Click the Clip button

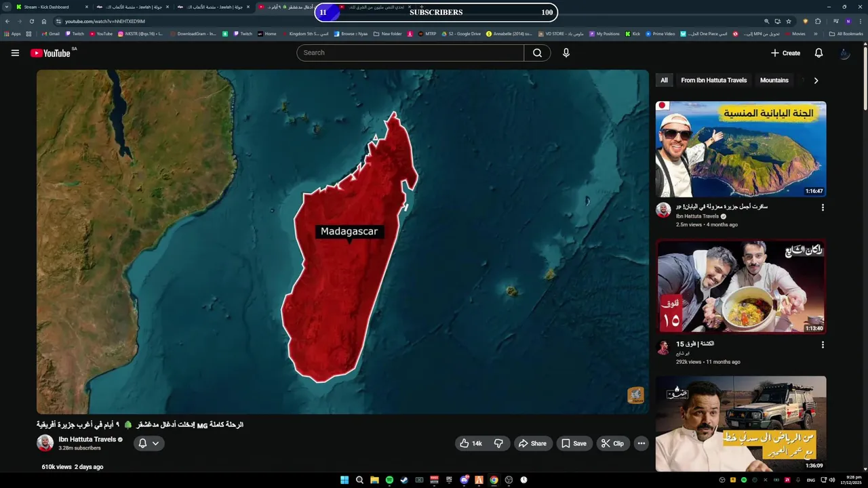pyautogui.click(x=613, y=443)
